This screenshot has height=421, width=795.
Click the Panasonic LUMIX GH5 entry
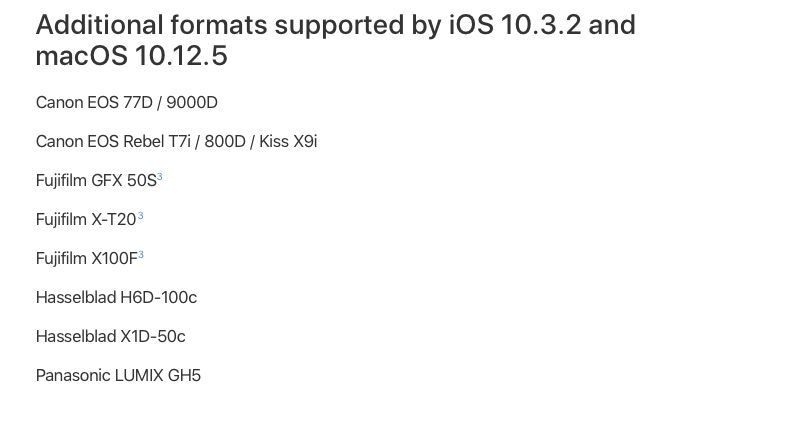tap(118, 376)
